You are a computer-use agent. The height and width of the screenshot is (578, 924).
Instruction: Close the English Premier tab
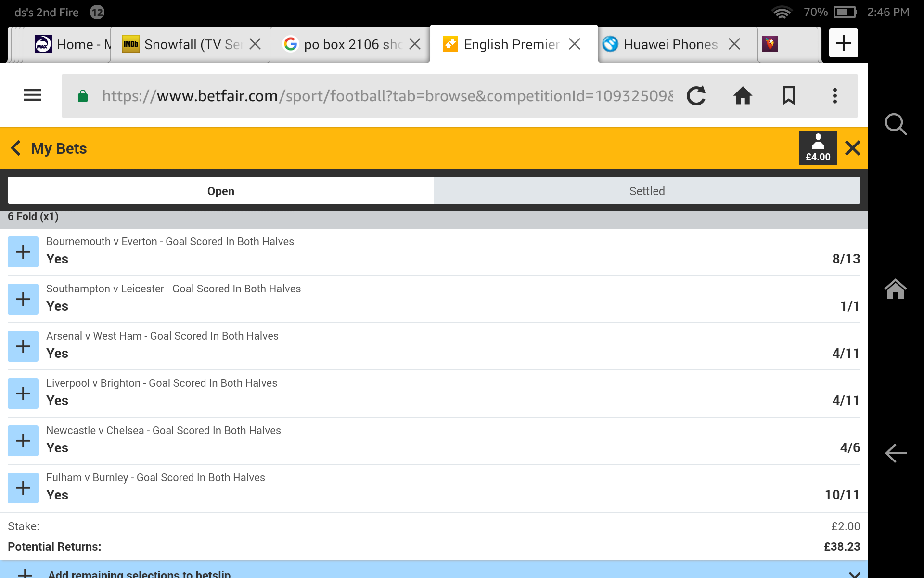(x=575, y=44)
